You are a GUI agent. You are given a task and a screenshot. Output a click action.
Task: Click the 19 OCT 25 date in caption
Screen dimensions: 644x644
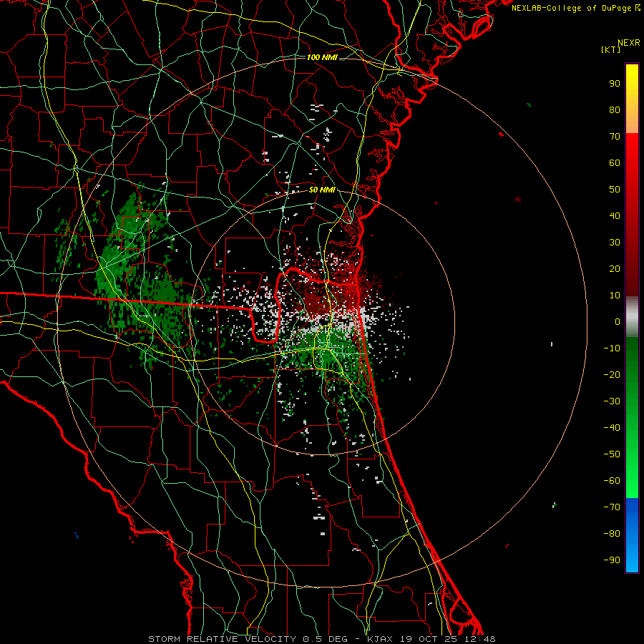point(428,639)
